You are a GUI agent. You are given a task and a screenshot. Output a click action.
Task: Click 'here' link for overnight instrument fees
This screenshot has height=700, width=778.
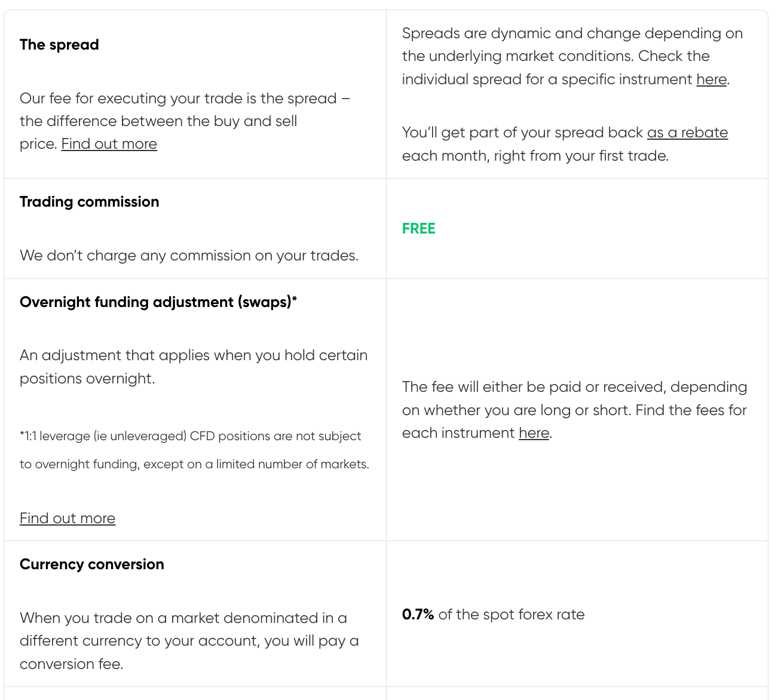[534, 433]
